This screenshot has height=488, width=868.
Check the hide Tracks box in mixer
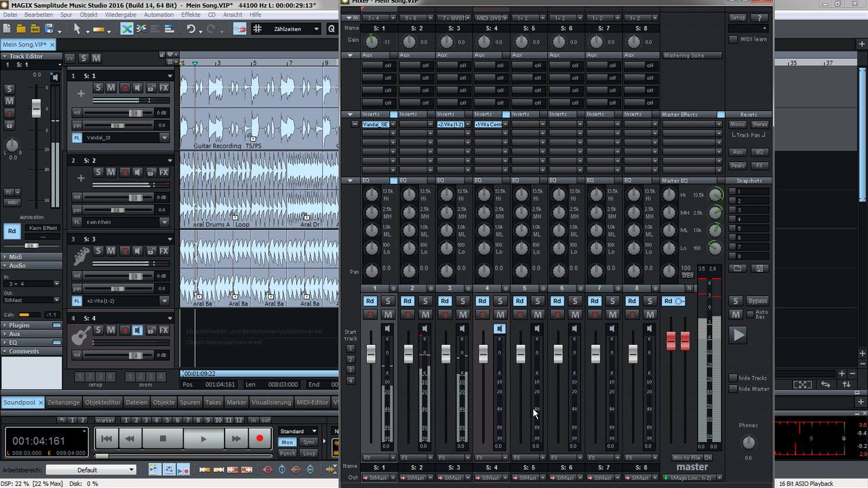pyautogui.click(x=733, y=378)
